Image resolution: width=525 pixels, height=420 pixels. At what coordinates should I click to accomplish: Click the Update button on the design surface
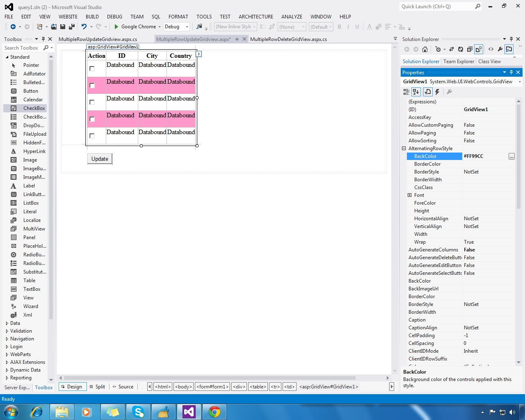99,159
